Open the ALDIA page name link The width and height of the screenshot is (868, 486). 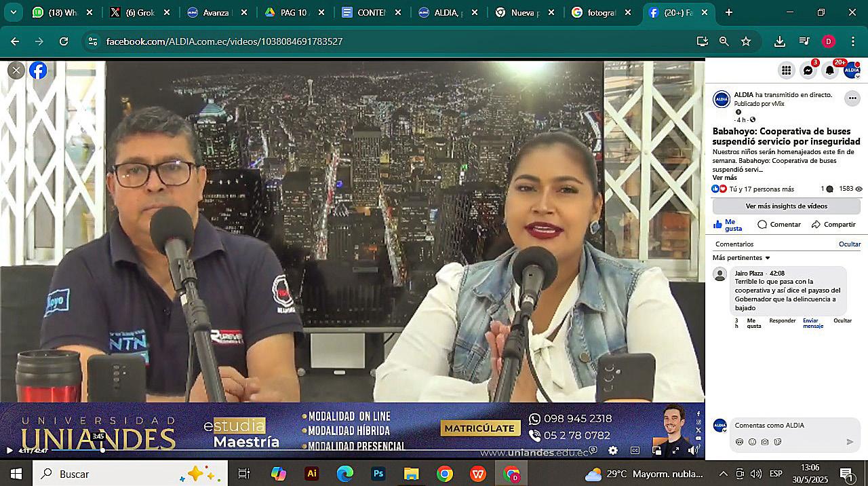coord(744,95)
